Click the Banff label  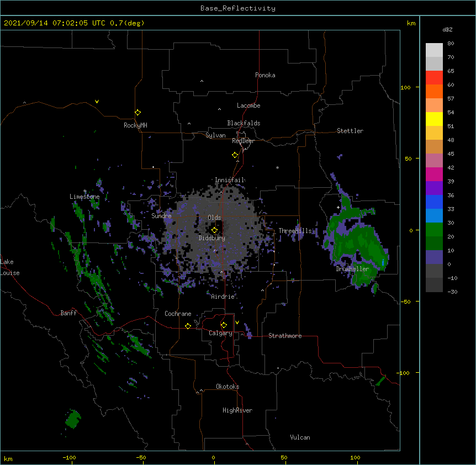(68, 313)
